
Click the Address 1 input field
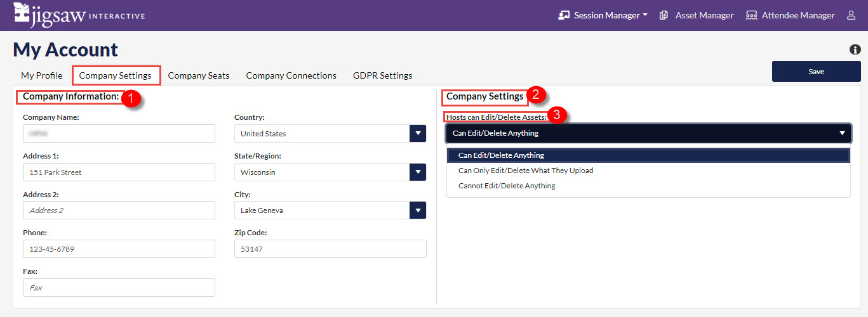point(119,172)
